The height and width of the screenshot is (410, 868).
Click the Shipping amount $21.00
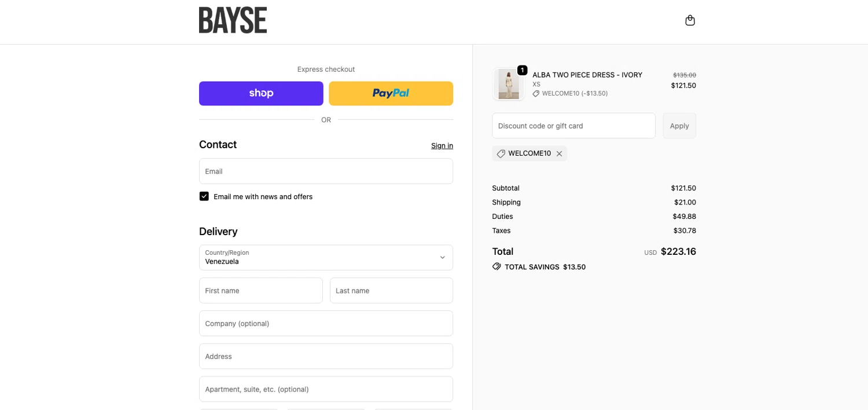685,202
